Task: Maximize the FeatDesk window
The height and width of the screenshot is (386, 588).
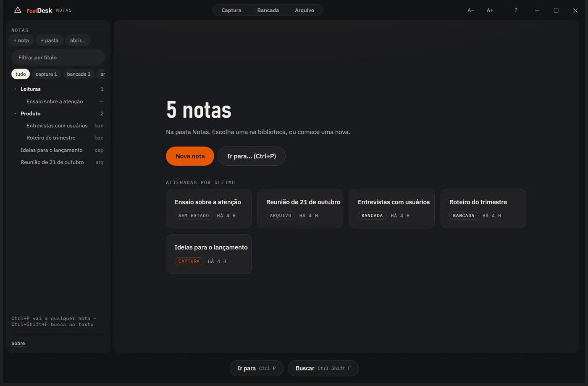Action: 556,10
